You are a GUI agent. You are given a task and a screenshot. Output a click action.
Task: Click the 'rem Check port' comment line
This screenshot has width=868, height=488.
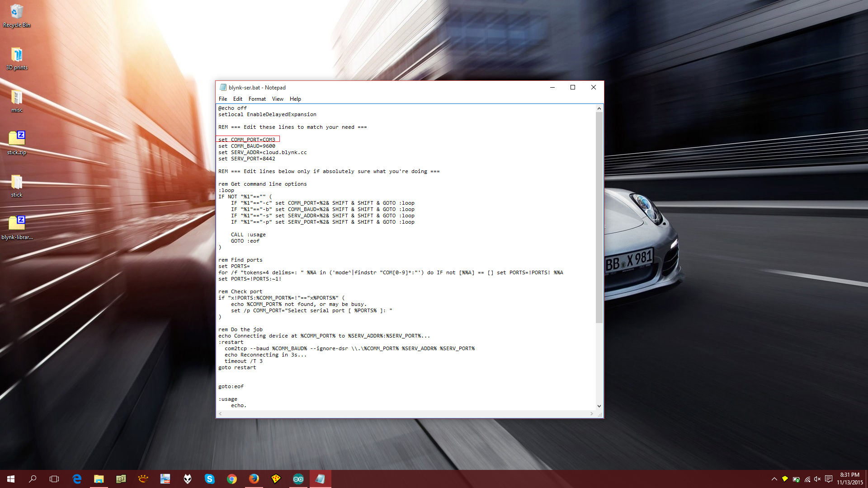(x=241, y=291)
